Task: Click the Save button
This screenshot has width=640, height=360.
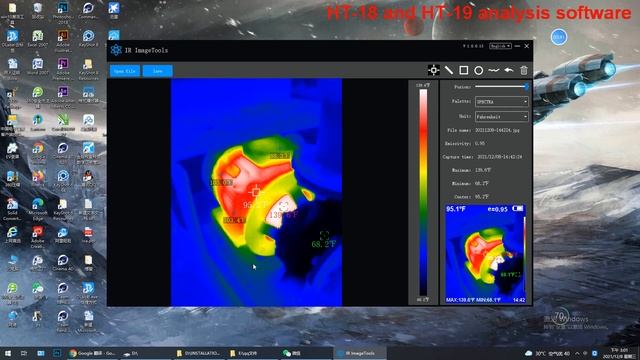Action: [158, 71]
